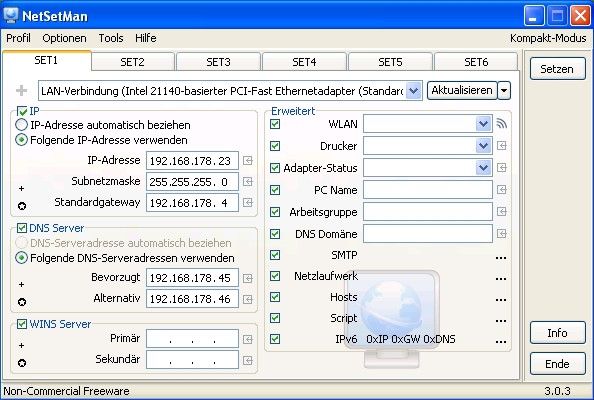594x400 pixels.
Task: Click the gray plus icon left of the adapter list
Action: 22,91
